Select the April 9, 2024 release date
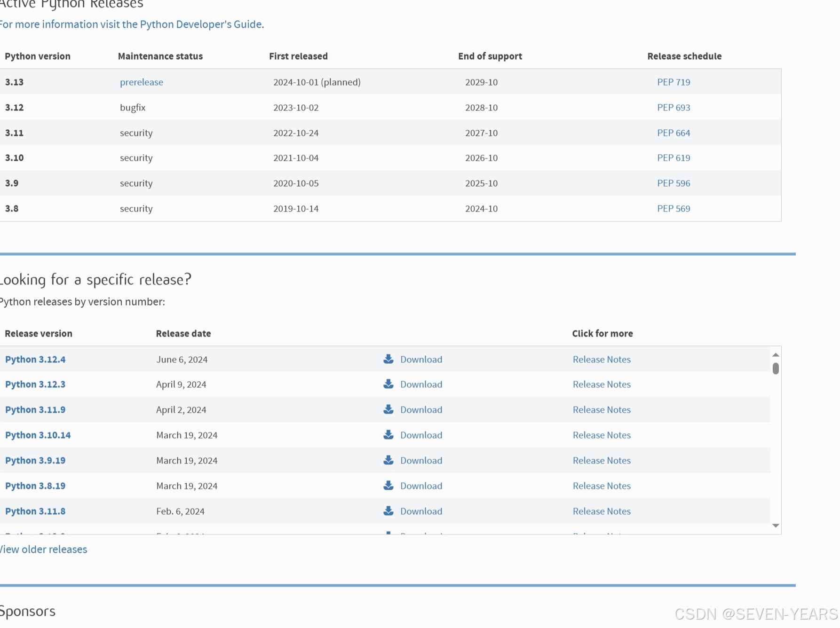The image size is (840, 628). [181, 384]
